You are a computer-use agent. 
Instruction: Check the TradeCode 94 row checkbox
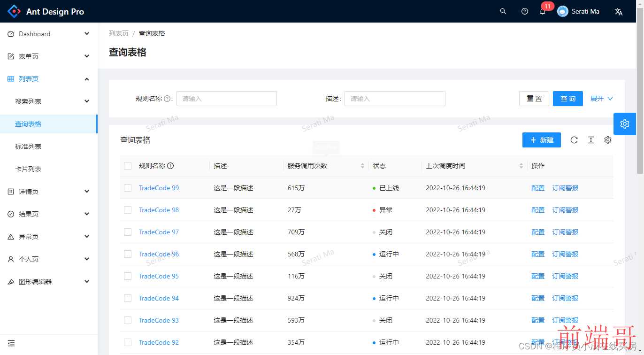click(x=128, y=298)
